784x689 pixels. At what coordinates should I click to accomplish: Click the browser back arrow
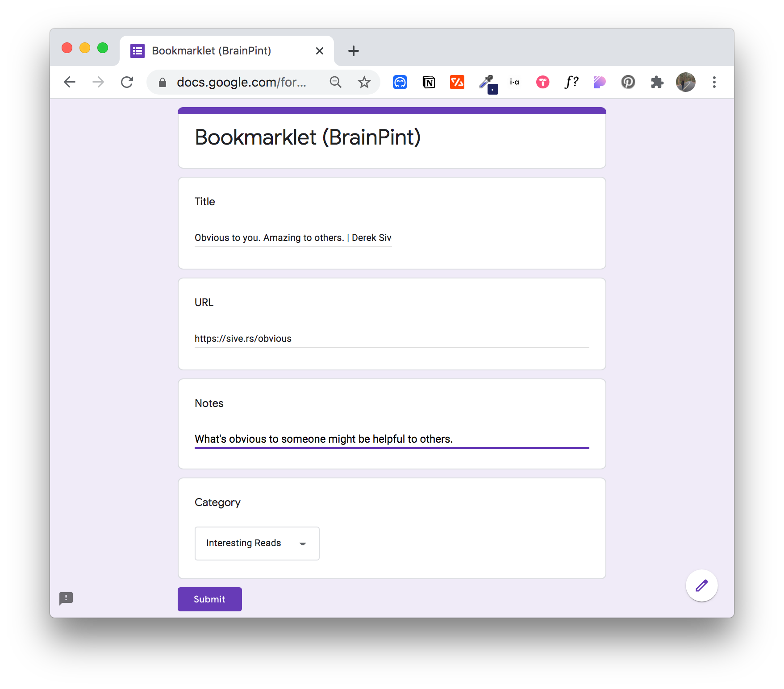70,82
